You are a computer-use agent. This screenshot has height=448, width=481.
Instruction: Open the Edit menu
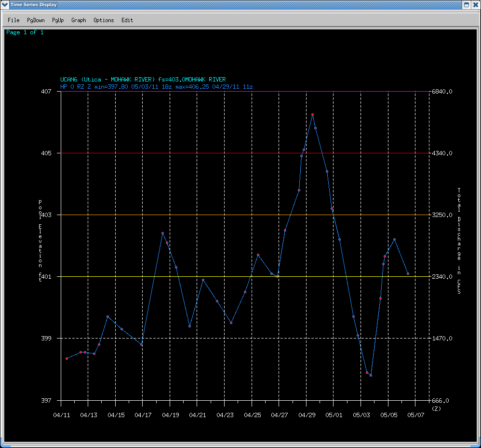(x=127, y=20)
